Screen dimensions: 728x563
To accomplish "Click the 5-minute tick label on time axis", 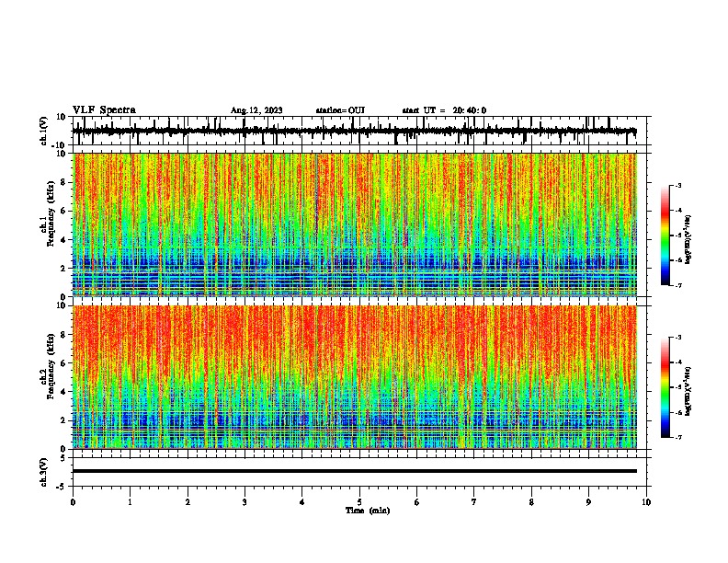I will click(359, 502).
